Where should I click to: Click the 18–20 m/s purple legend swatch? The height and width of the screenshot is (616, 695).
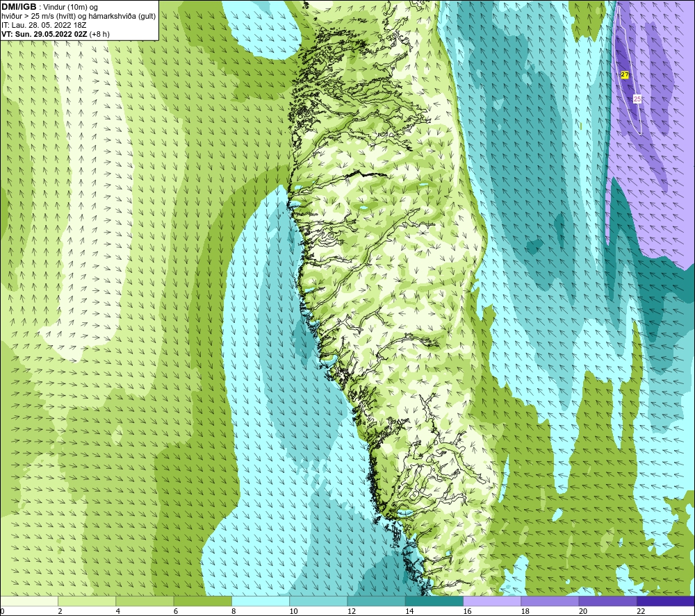click(550, 601)
